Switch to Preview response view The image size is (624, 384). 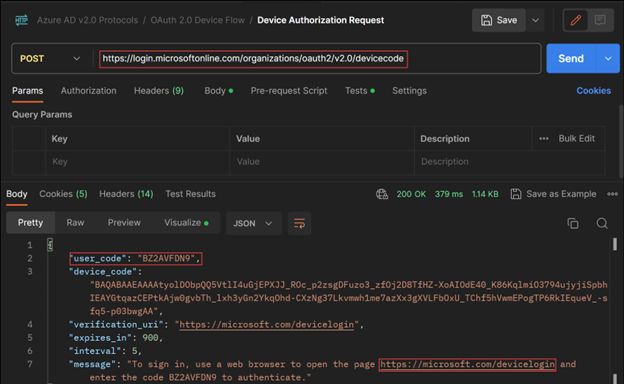[x=124, y=222]
